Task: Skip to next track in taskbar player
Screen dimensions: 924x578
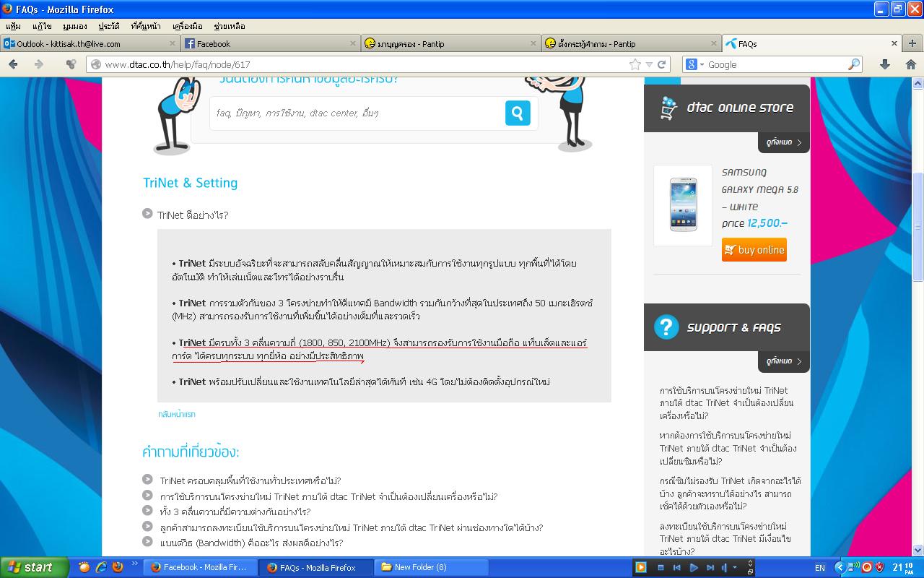Action: tap(710, 568)
